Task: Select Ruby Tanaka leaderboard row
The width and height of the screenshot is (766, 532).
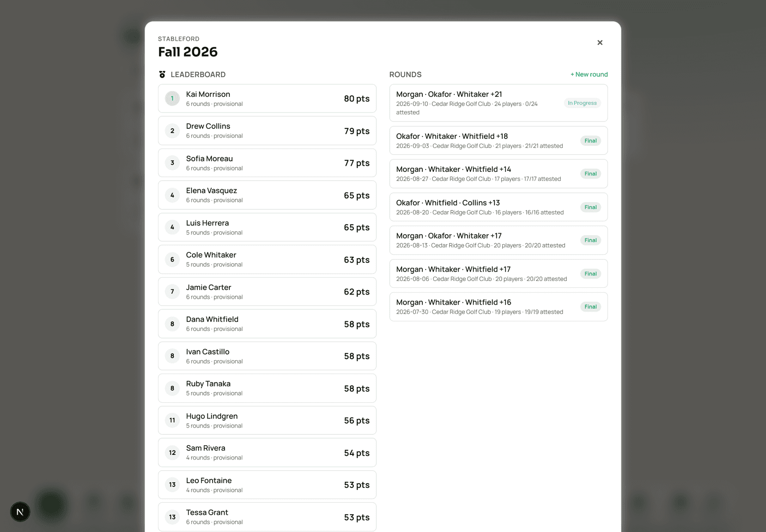Action: (267, 388)
